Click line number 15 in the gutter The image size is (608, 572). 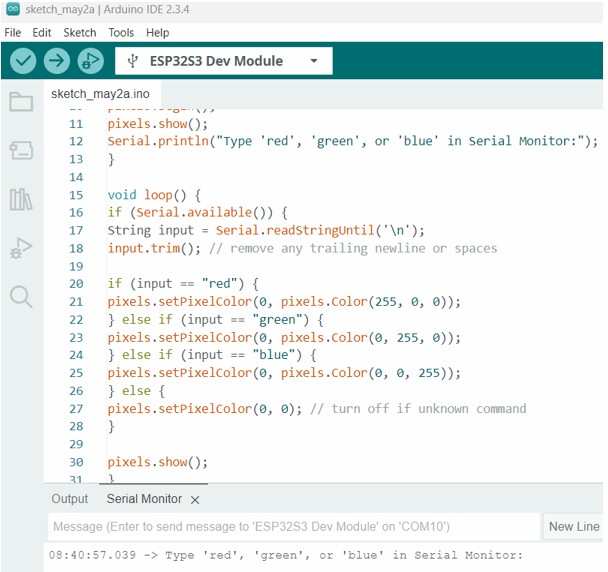tap(76, 195)
